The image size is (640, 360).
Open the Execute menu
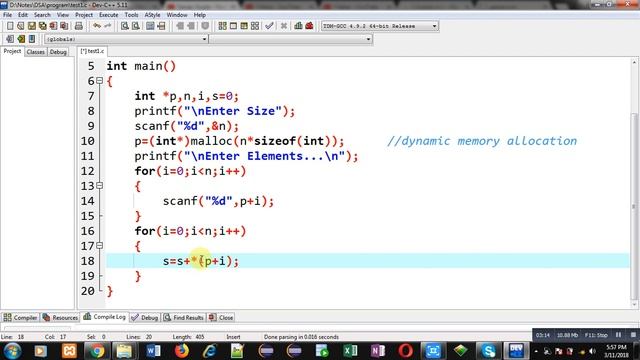pos(109,15)
